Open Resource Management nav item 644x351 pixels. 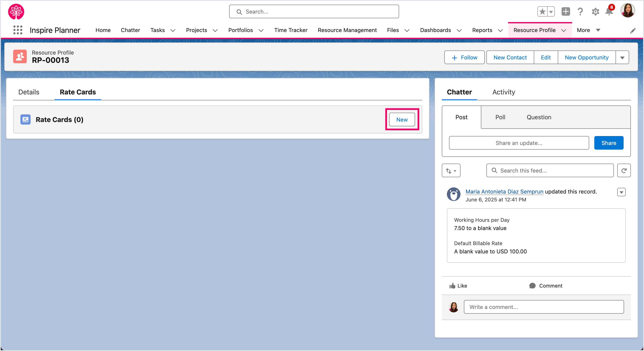[347, 30]
